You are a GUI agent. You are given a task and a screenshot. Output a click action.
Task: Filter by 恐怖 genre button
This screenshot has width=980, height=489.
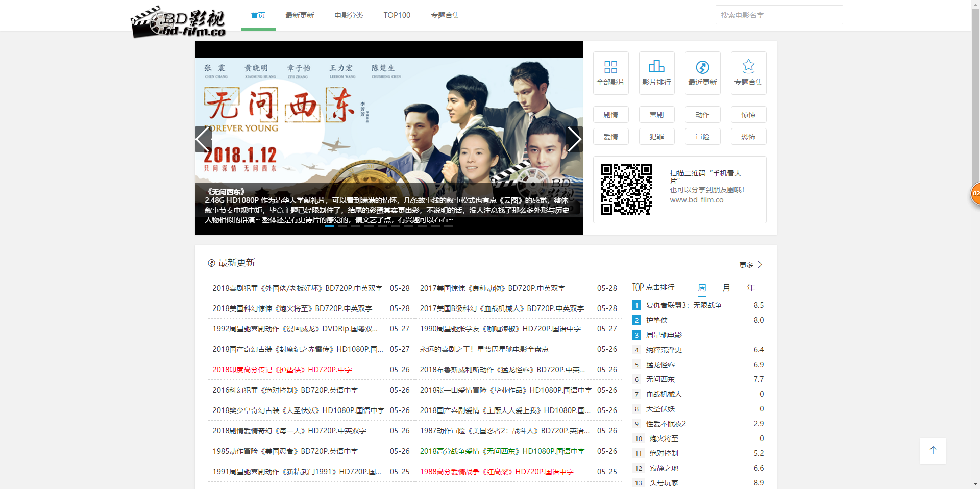pyautogui.click(x=748, y=137)
